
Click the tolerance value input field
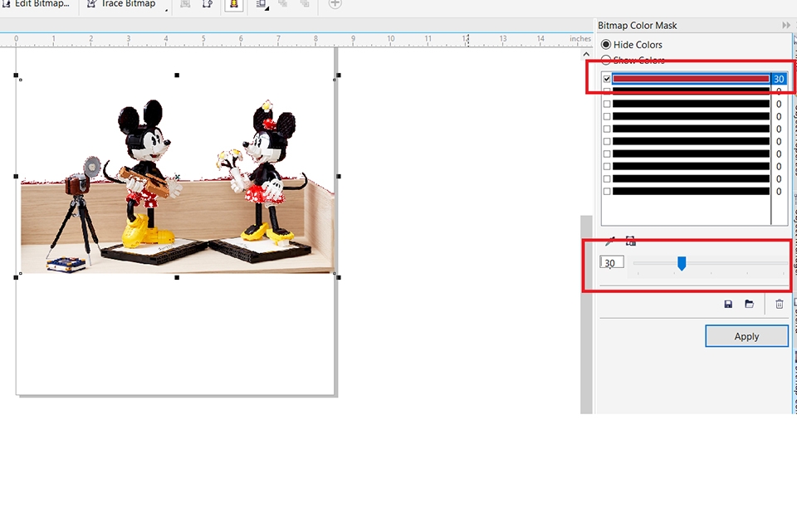(613, 263)
